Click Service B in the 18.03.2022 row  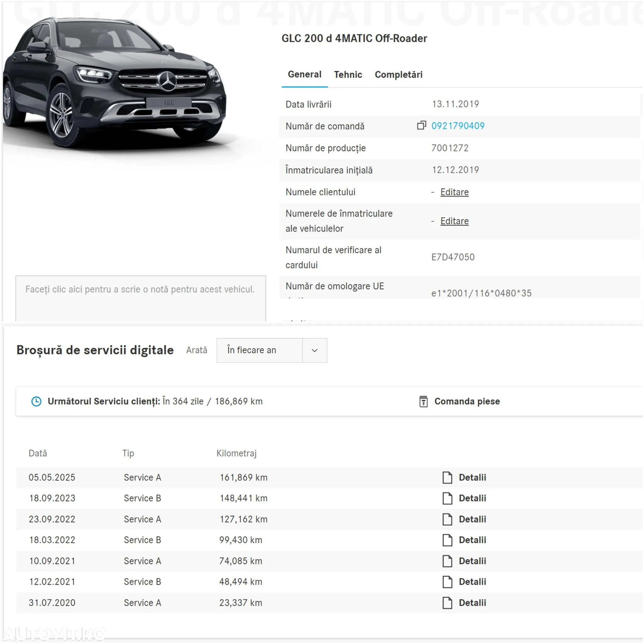(142, 540)
